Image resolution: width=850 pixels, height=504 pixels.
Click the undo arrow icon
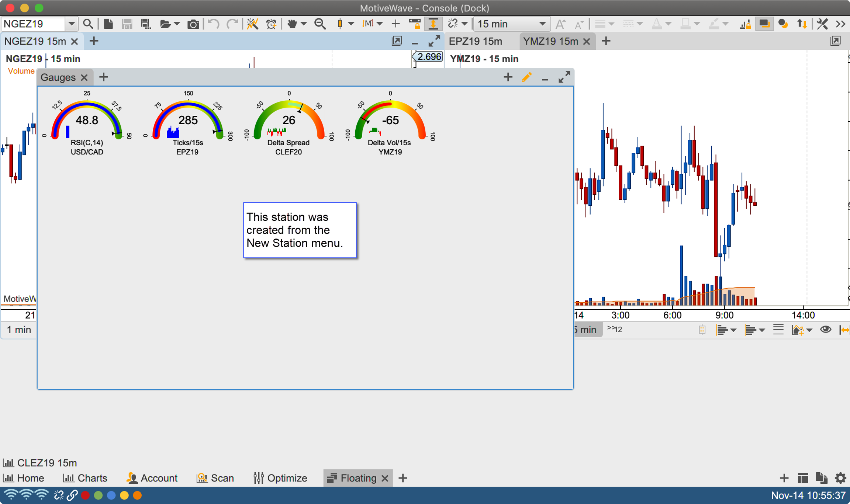point(213,24)
